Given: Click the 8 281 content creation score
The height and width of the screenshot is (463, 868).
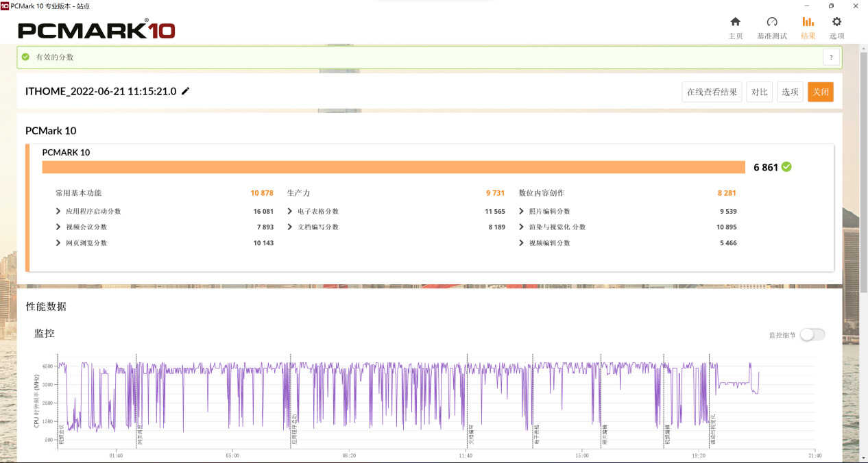Looking at the screenshot, I should tap(727, 193).
